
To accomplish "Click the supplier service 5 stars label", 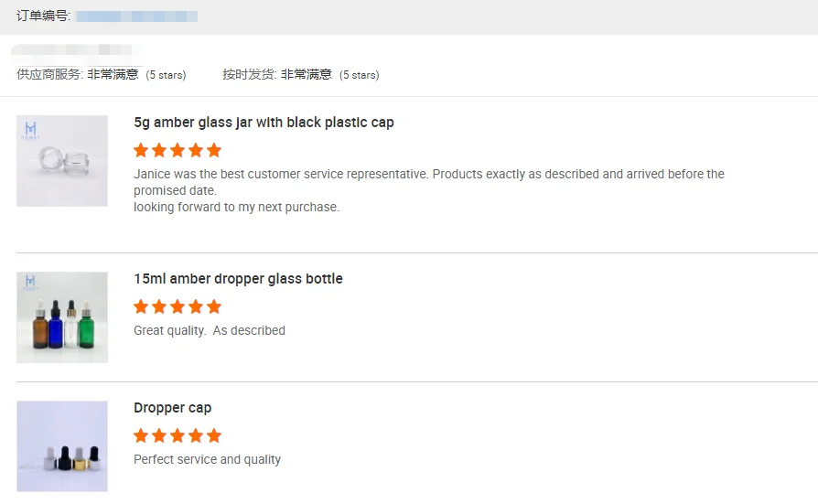I will pos(166,75).
